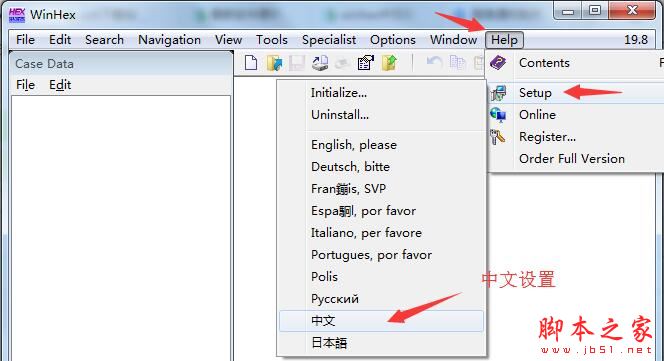Screen dimensions: 664x361
Task: Click the Case Data panel header
Action: pos(121,64)
